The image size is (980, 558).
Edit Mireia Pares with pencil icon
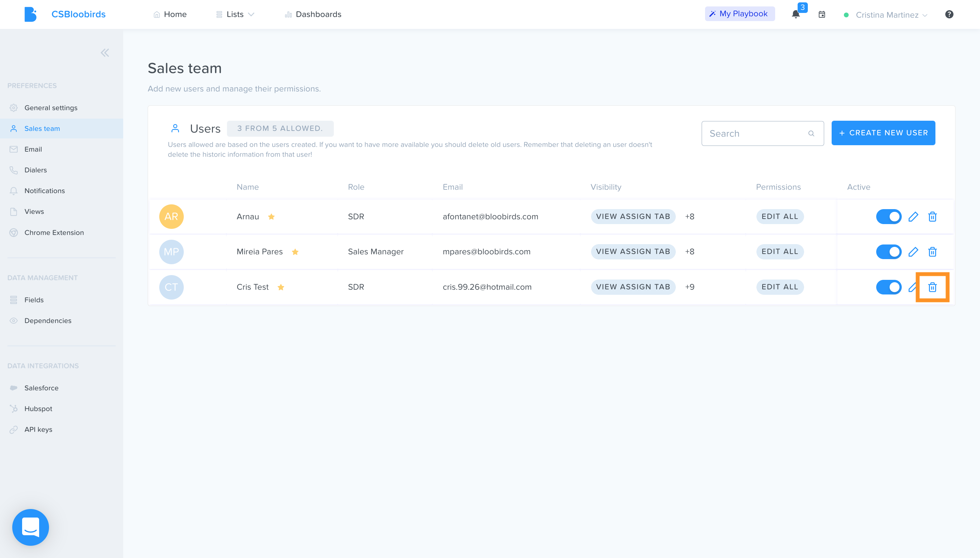click(913, 252)
